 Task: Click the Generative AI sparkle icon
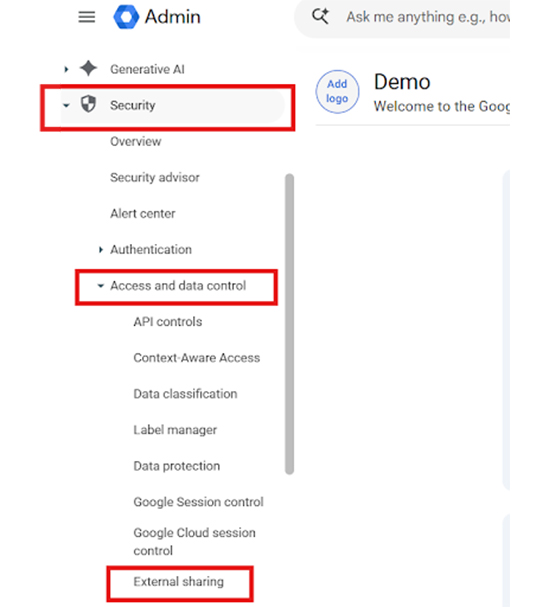click(x=88, y=69)
